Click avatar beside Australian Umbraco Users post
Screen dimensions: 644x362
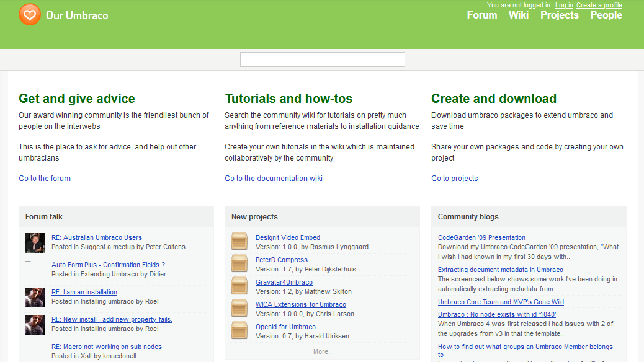click(x=35, y=242)
